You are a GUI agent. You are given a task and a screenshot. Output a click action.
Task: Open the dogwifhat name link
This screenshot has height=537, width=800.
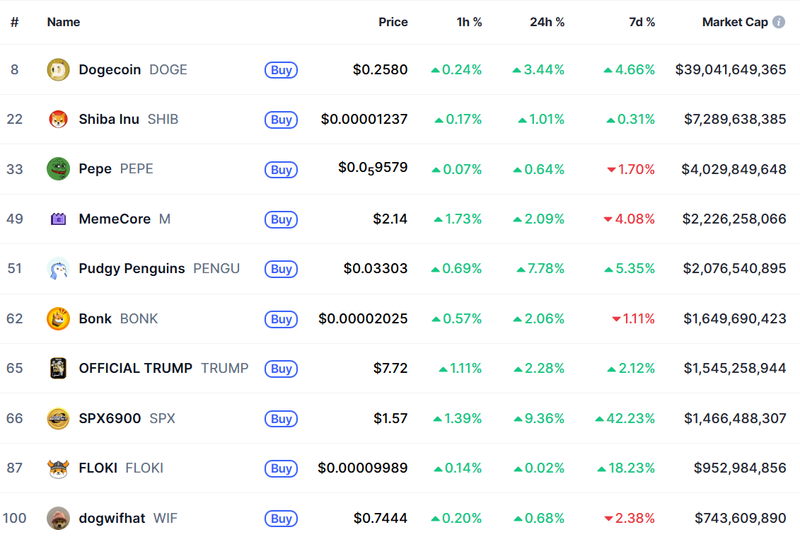tap(112, 518)
